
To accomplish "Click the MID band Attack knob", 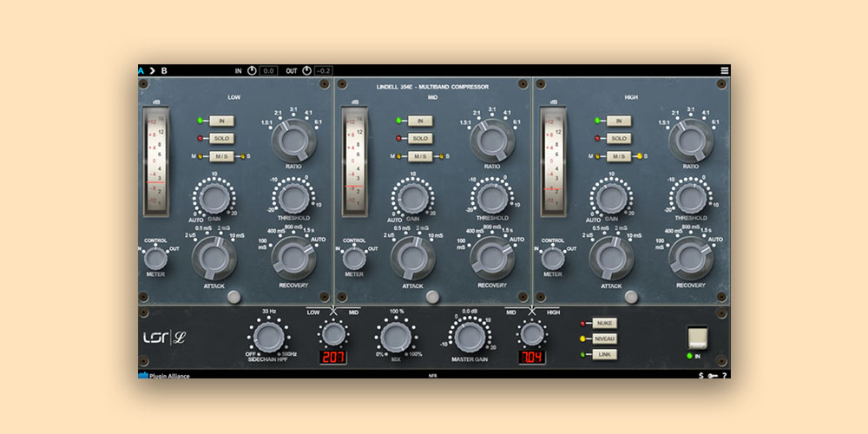I will pos(412,258).
